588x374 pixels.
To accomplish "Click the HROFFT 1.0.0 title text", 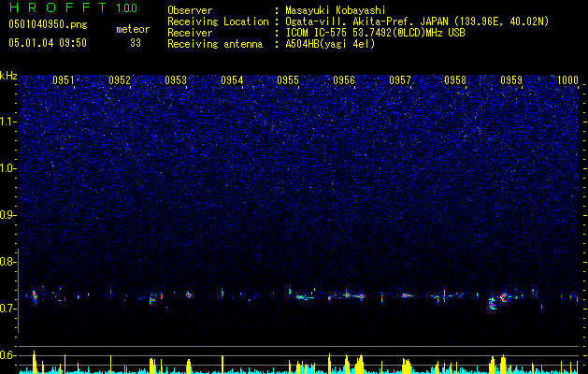I will pos(73,7).
